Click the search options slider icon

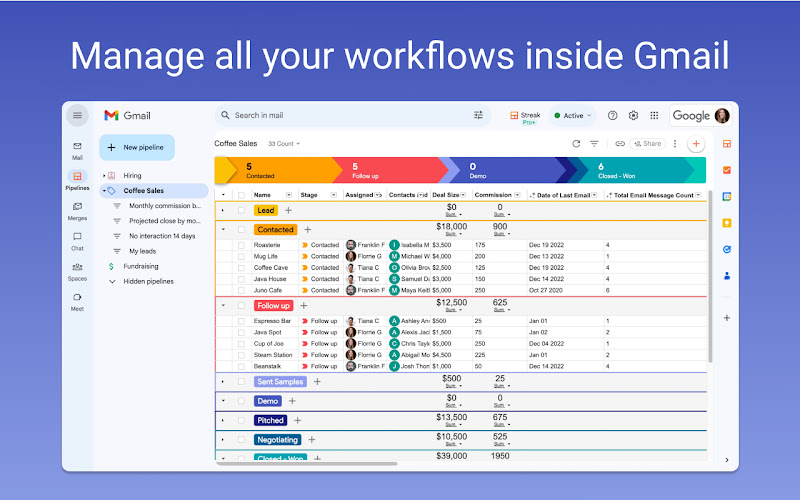[478, 115]
